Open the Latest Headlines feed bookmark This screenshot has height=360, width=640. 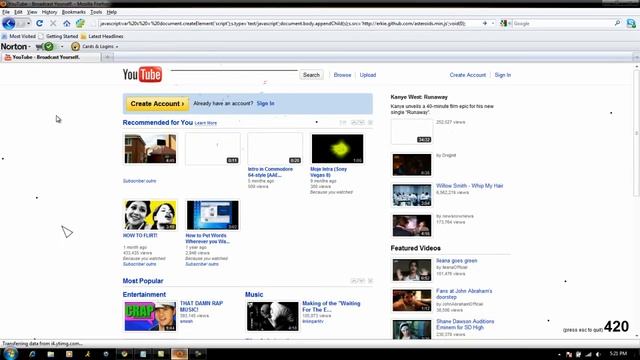pyautogui.click(x=102, y=36)
